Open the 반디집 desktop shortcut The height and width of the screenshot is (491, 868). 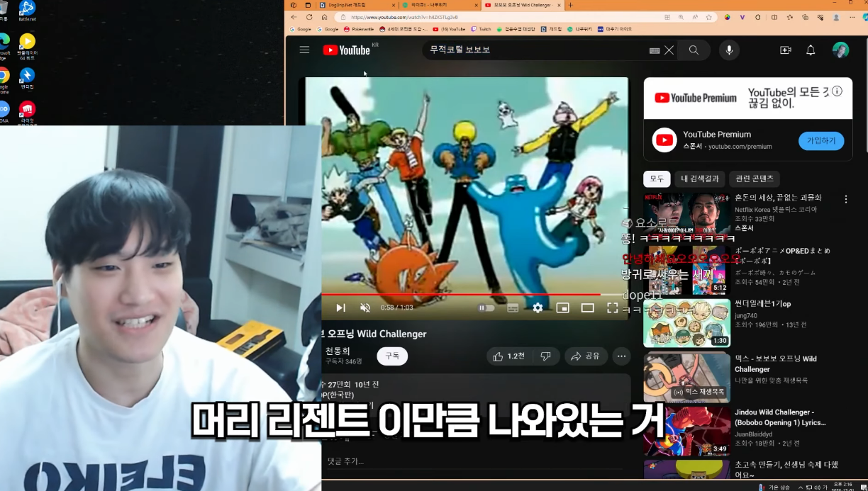point(27,78)
